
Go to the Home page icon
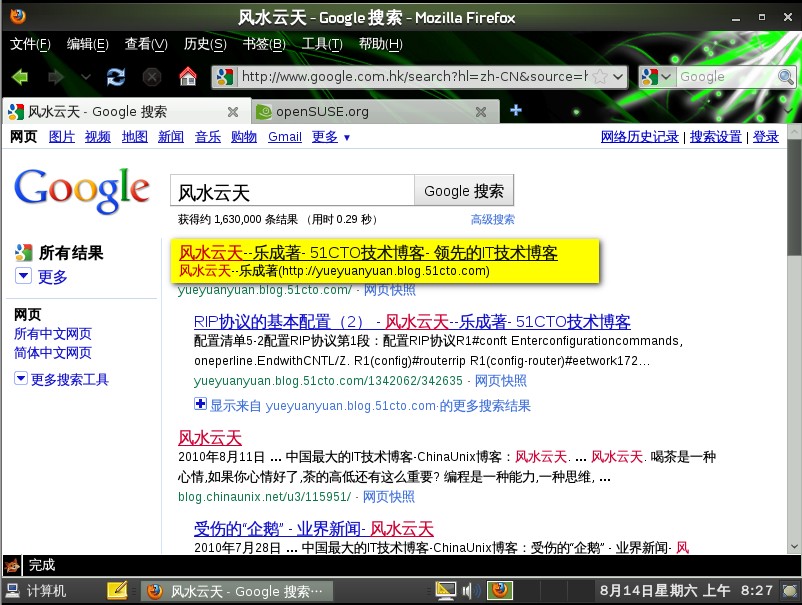[x=188, y=77]
